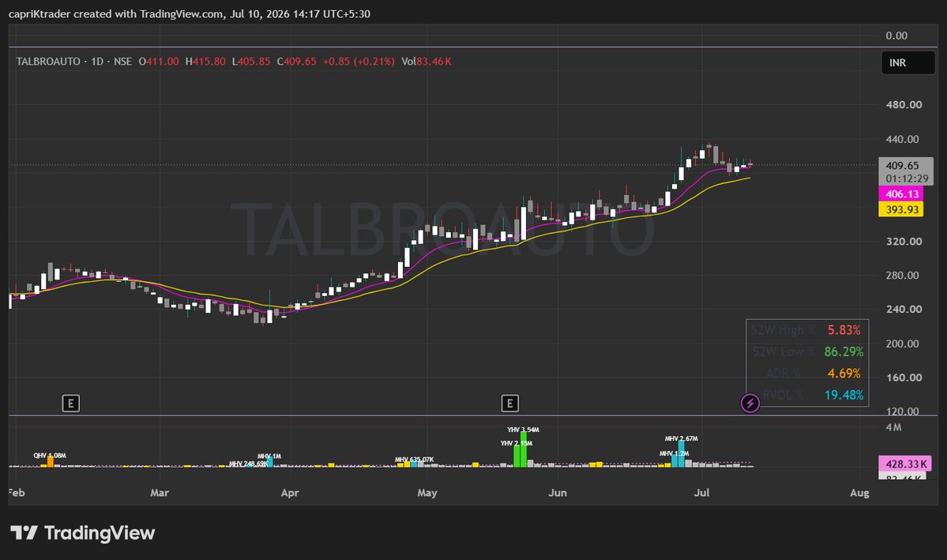Click the Vol 83.46K value in legend
This screenshot has width=947, height=560.
coord(427,62)
